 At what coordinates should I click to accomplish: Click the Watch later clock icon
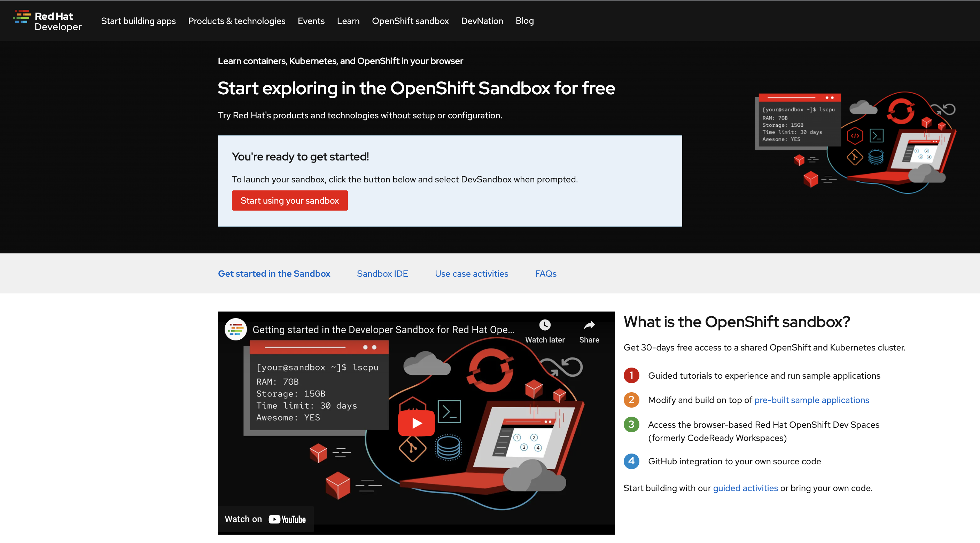(545, 325)
